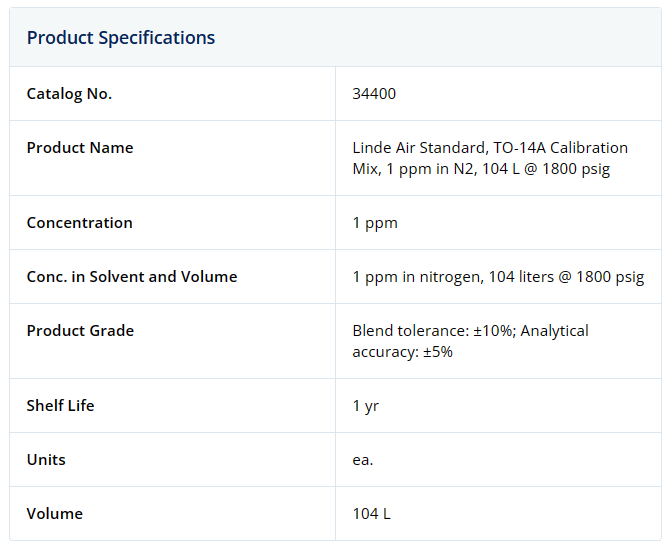This screenshot has width=668, height=543.
Task: Click the ea. units value
Action: coord(363,460)
